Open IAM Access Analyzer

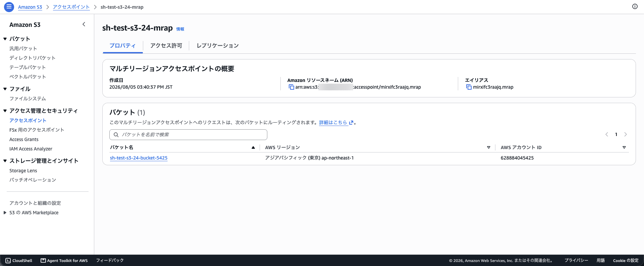31,149
